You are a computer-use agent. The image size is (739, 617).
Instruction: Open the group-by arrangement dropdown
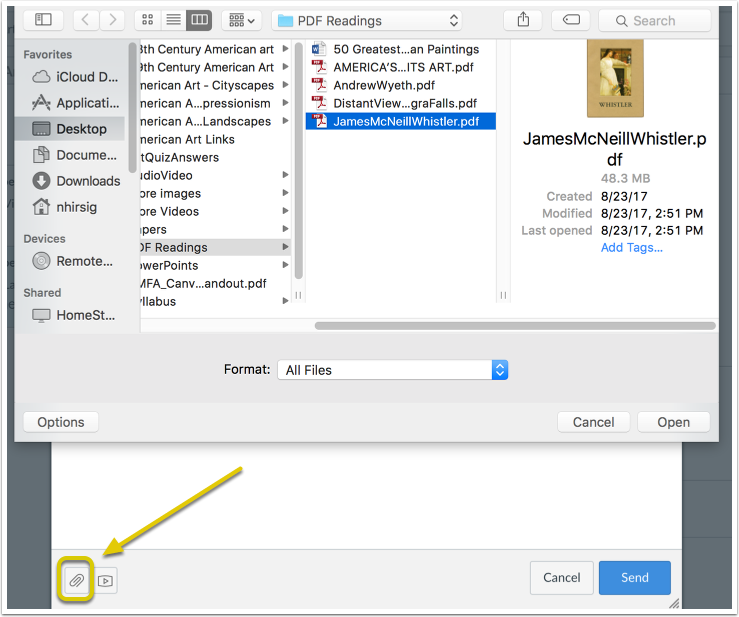242,20
